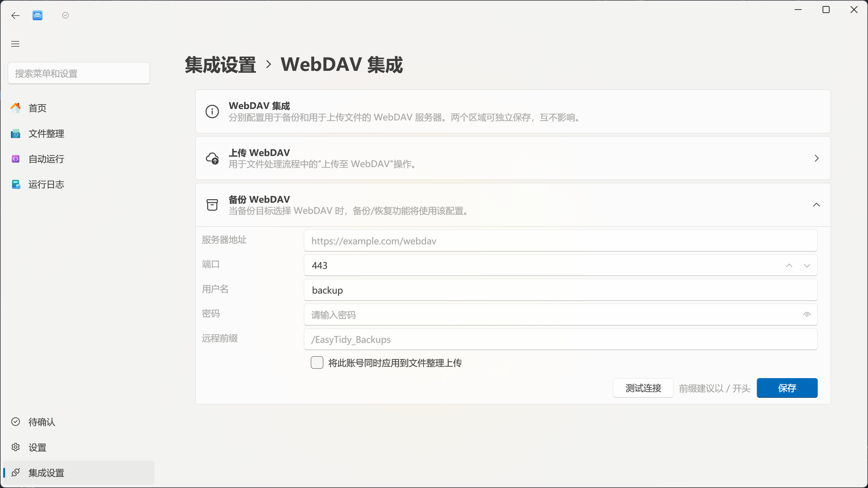Image resolution: width=868 pixels, height=488 pixels.
Task: Click the 远程前缀 input field
Action: (x=560, y=339)
